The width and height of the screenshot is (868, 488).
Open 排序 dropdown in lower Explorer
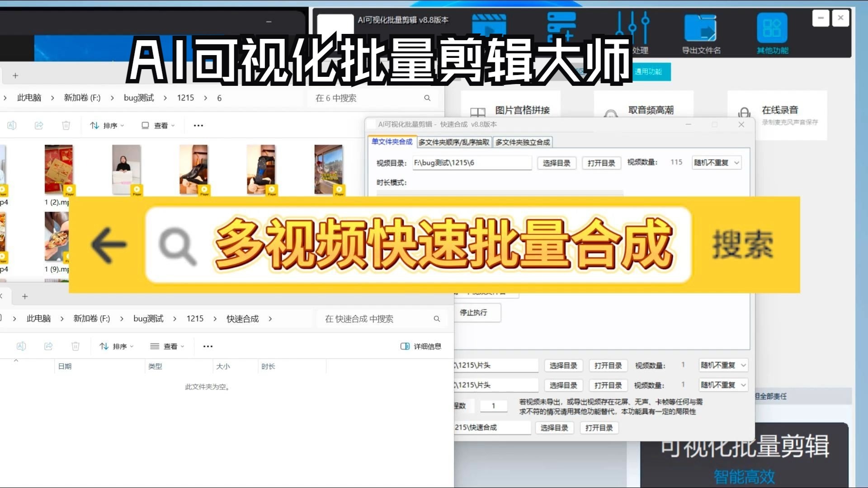[116, 346]
